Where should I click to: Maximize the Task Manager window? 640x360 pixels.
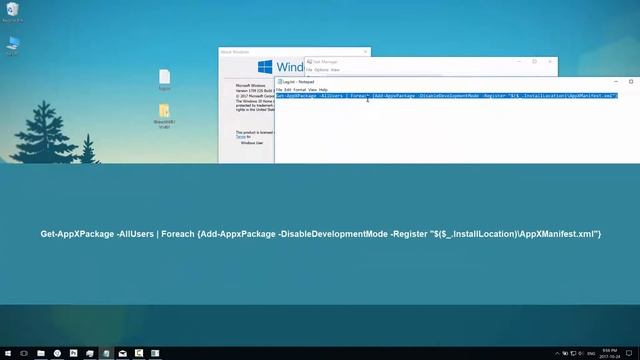point(534,62)
